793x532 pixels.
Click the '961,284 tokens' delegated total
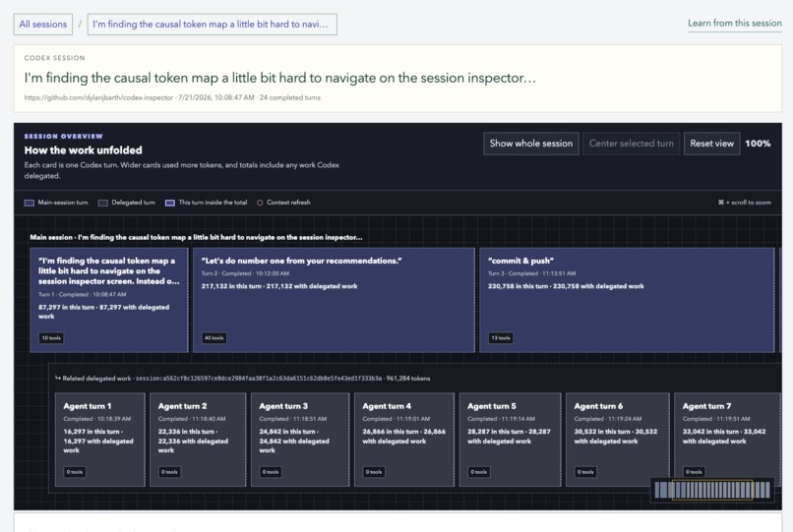(408, 379)
